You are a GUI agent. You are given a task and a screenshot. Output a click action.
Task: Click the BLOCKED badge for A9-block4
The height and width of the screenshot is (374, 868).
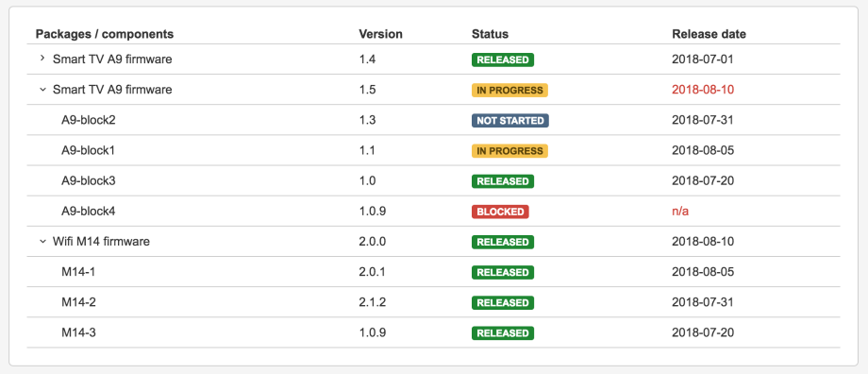pos(500,212)
